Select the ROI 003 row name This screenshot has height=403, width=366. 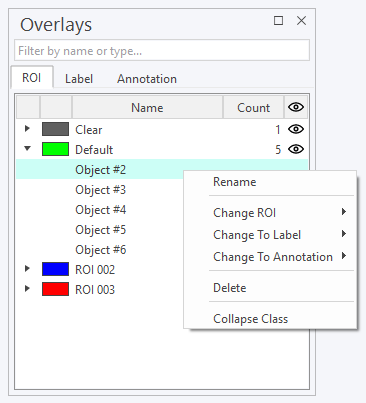click(x=95, y=289)
